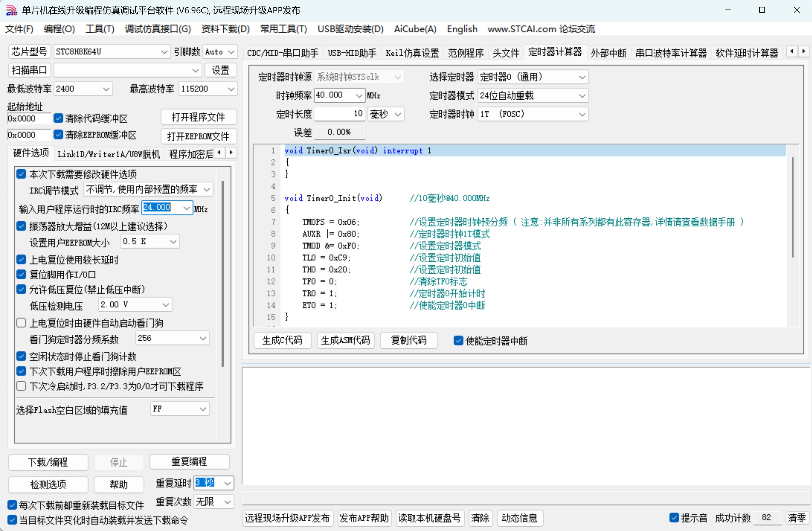Screen dimensions: 812x531
Task: Click the 生成C代码 button
Action: tap(283, 340)
